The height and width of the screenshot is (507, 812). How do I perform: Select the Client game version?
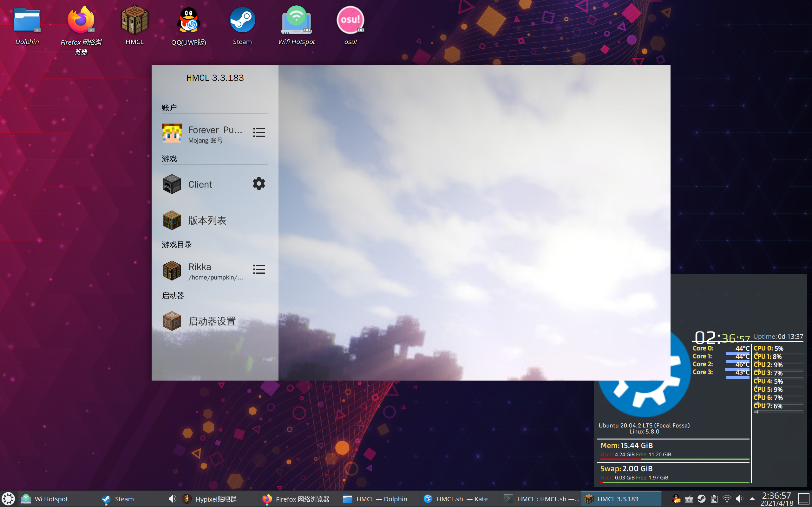click(x=200, y=184)
